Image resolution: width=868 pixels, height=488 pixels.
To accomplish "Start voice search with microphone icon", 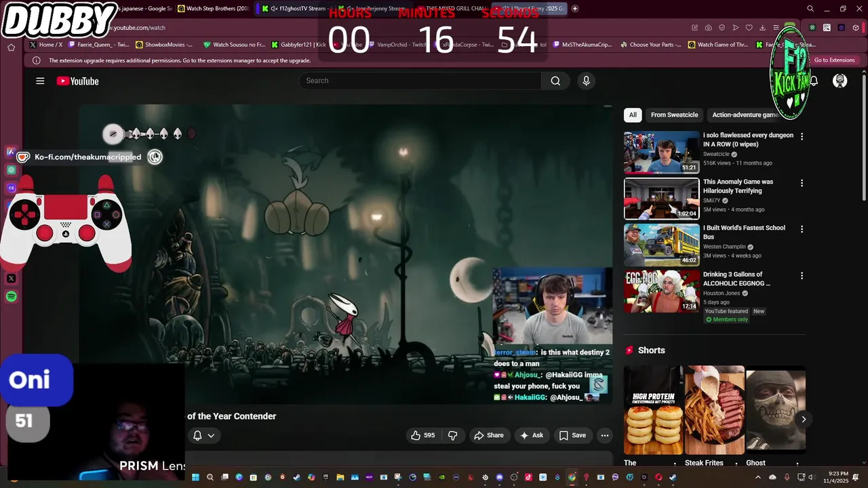I will pyautogui.click(x=587, y=81).
